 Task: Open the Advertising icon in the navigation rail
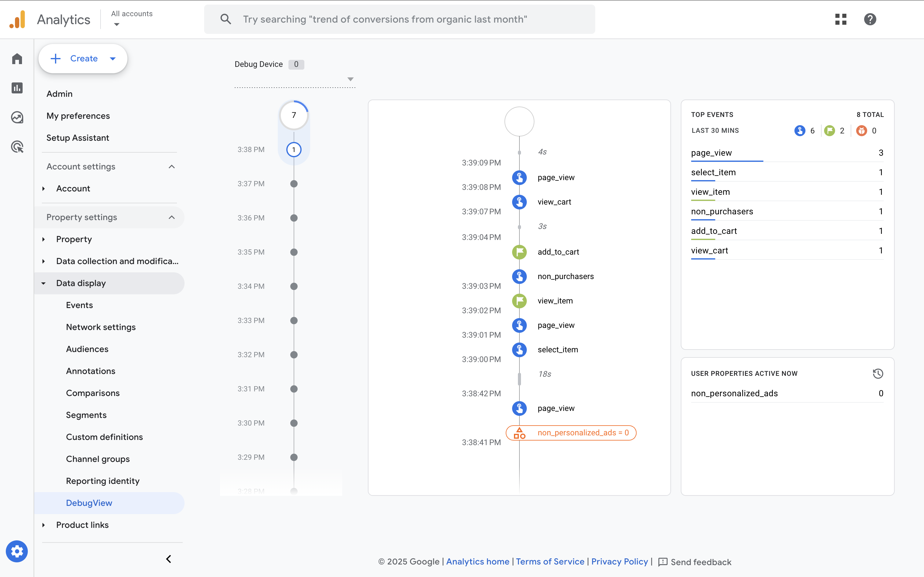[x=17, y=147]
